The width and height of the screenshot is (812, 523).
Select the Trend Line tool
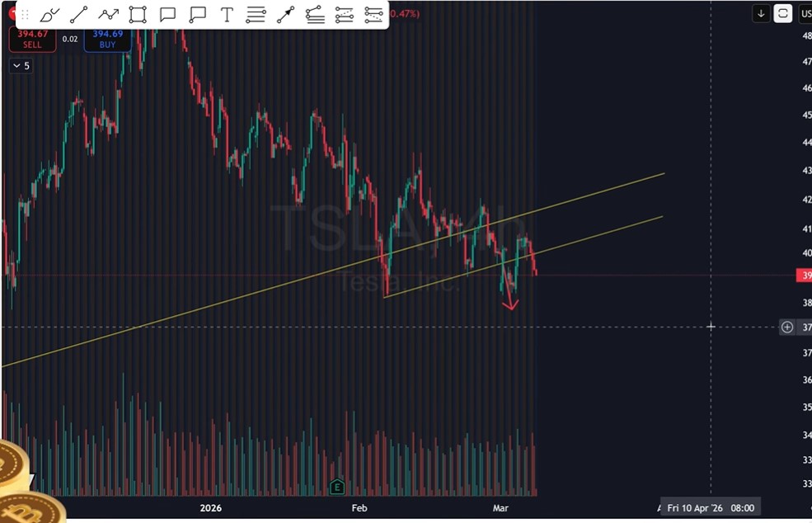[79, 15]
